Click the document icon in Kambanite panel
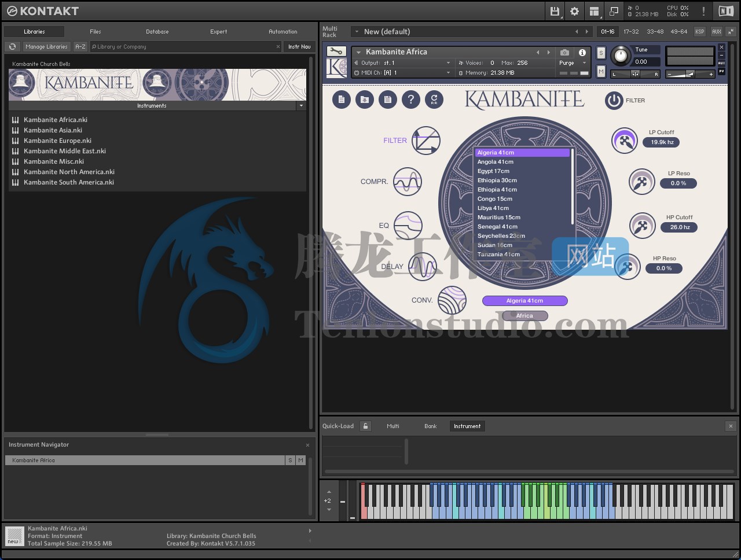 (x=342, y=100)
